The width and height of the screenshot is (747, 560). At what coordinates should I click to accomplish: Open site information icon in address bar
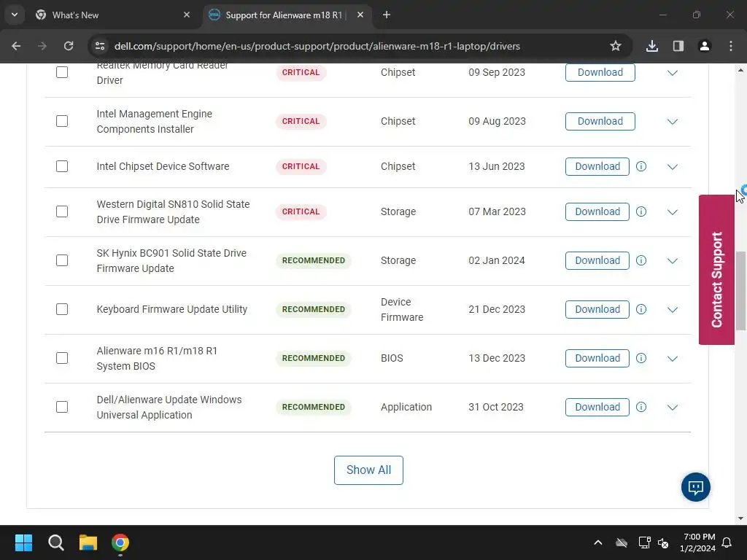(100, 46)
